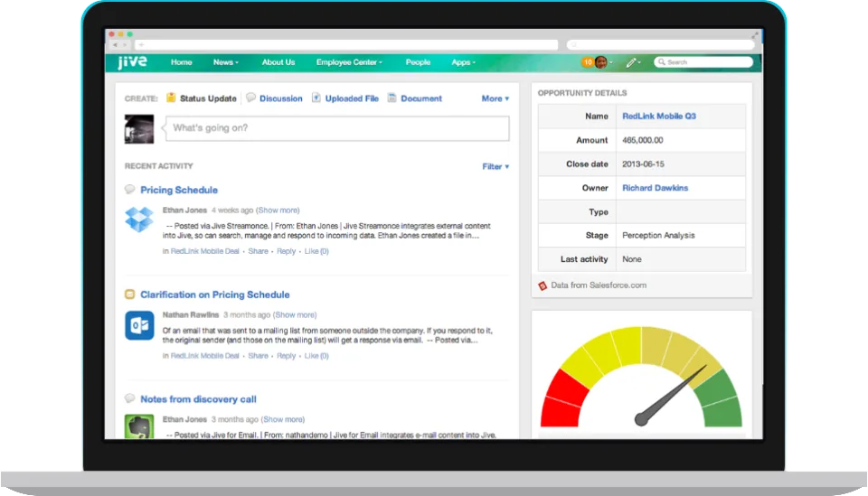This screenshot has height=496, width=868.
Task: Go to the About Us menu item
Action: [278, 62]
